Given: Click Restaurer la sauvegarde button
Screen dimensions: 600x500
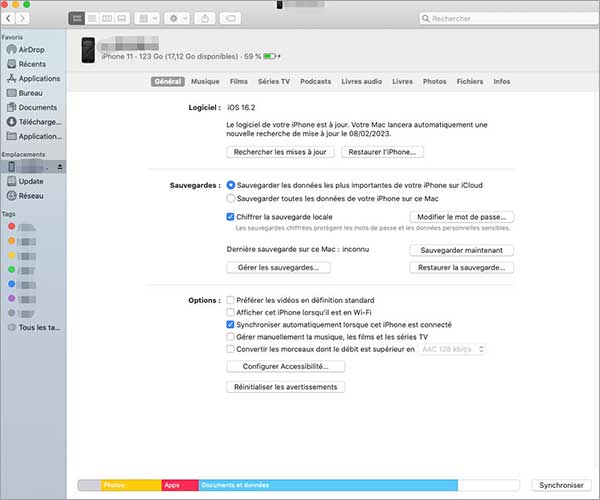Looking at the screenshot, I should [461, 267].
